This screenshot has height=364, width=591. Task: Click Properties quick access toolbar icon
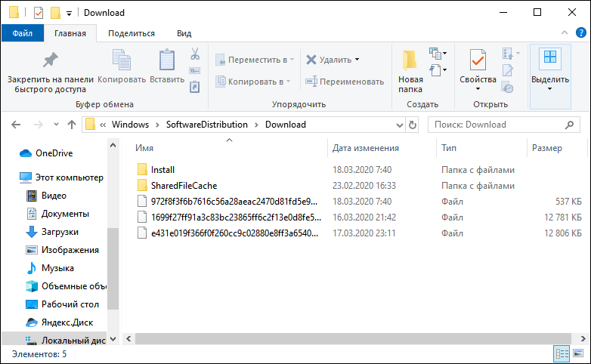(39, 13)
